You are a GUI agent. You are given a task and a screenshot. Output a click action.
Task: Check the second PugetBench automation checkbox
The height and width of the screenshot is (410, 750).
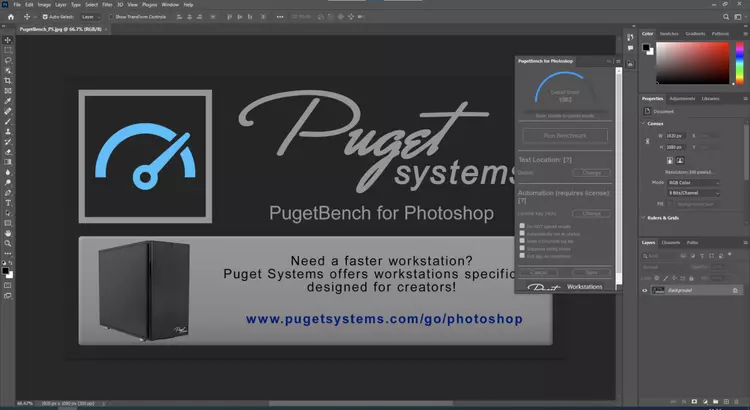coord(522,233)
